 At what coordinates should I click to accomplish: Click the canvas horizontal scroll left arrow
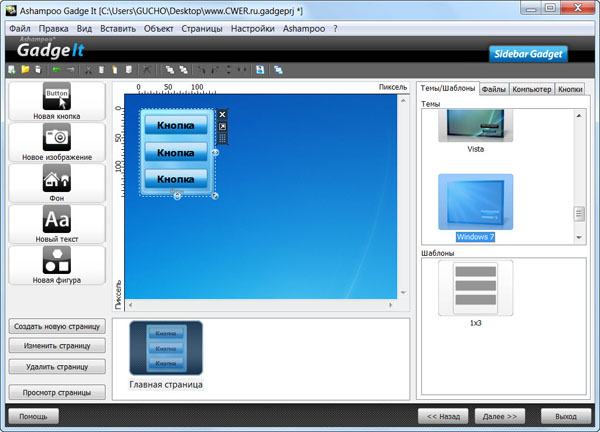[x=130, y=305]
